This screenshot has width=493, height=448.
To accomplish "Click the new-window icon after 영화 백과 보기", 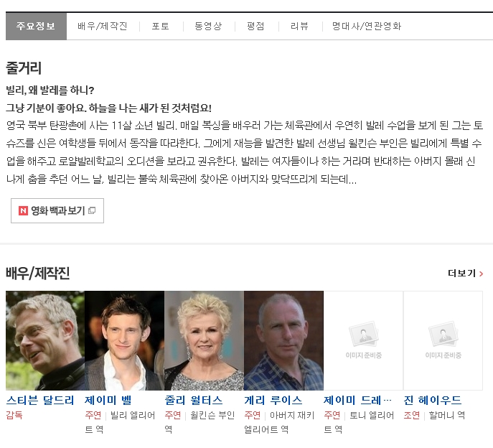I will [x=92, y=210].
